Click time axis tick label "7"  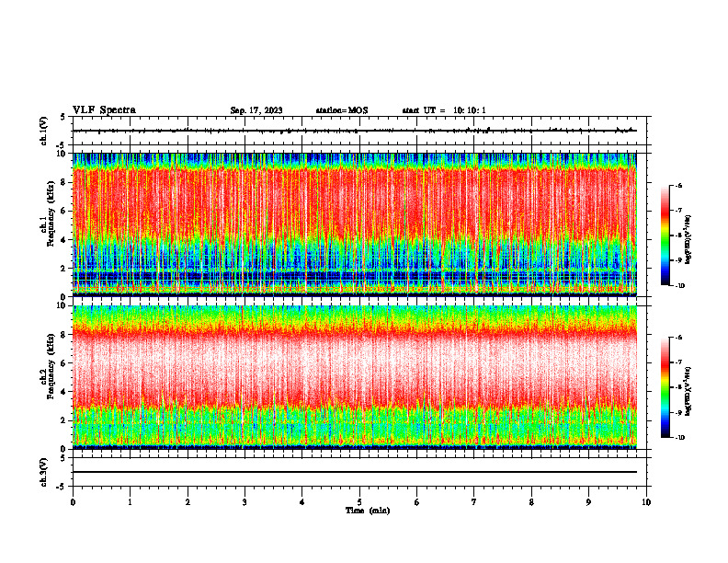(474, 502)
